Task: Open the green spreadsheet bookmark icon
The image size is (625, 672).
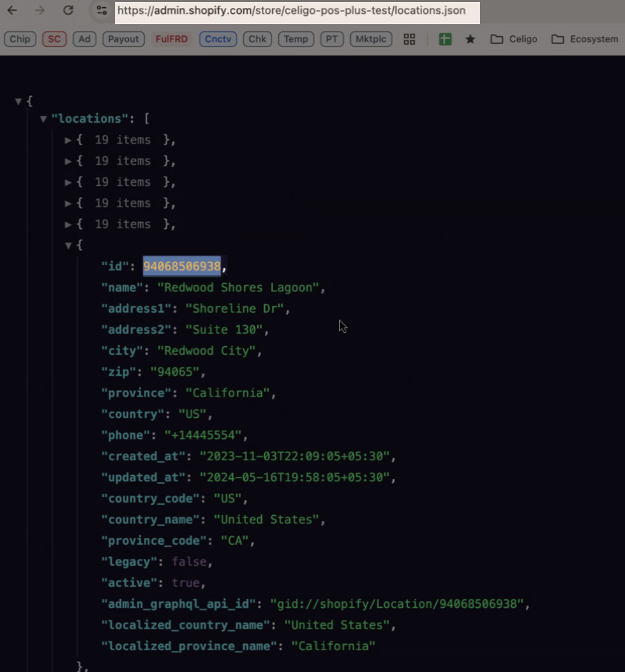Action: click(445, 39)
